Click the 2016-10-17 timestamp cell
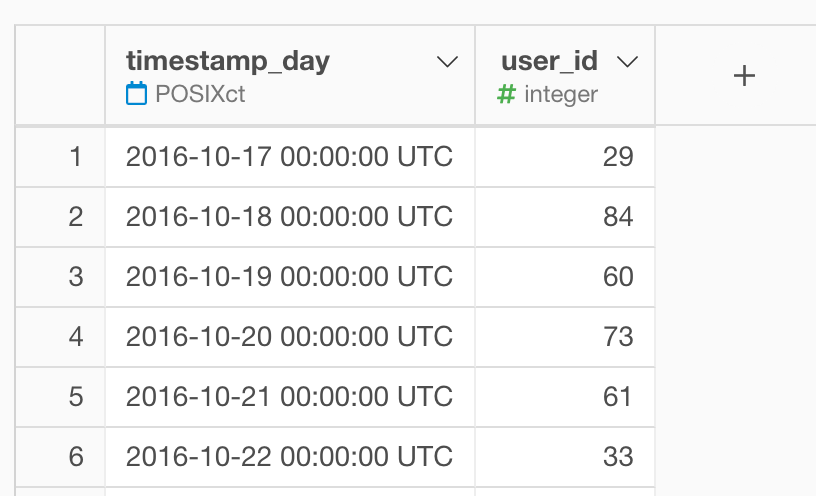 click(289, 157)
